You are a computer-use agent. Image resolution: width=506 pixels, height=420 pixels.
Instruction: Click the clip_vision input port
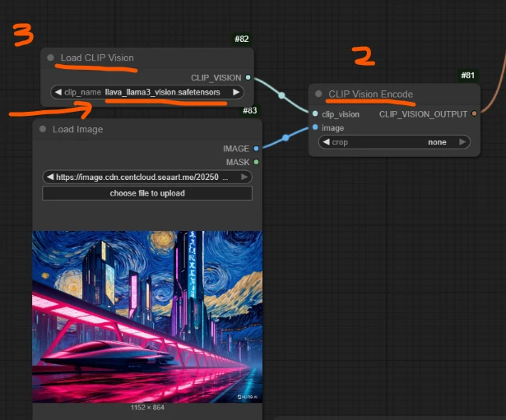(315, 114)
